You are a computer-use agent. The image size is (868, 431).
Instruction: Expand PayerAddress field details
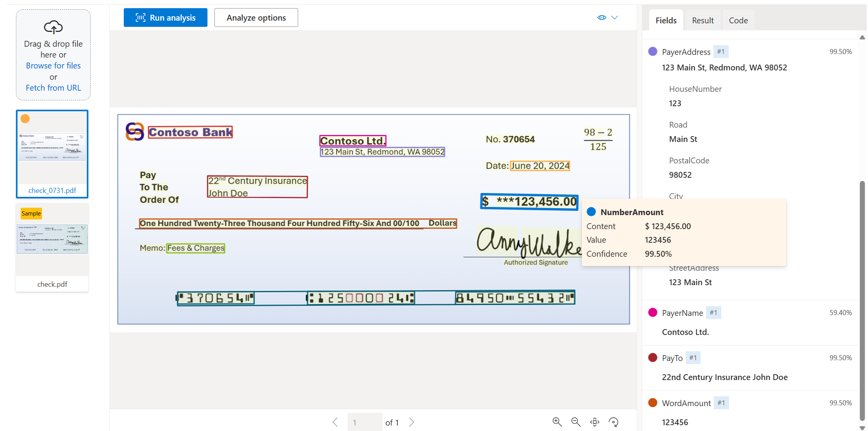pyautogui.click(x=687, y=51)
